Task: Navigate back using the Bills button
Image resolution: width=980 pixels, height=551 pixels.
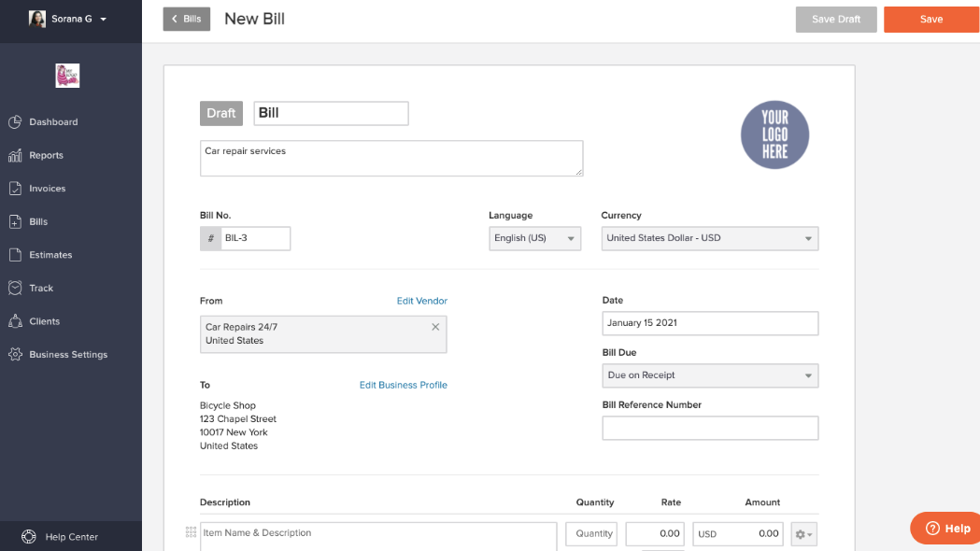Action: (186, 18)
